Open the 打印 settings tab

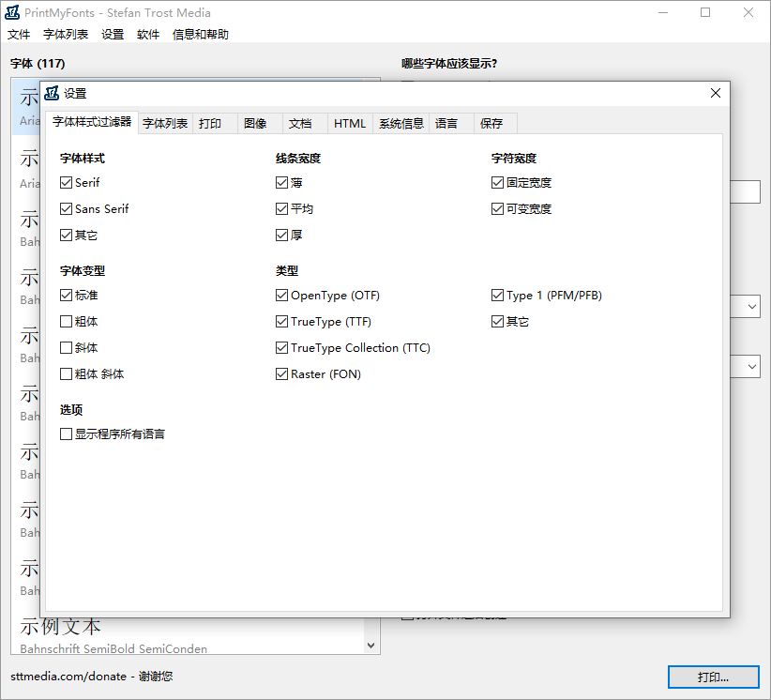pos(215,124)
